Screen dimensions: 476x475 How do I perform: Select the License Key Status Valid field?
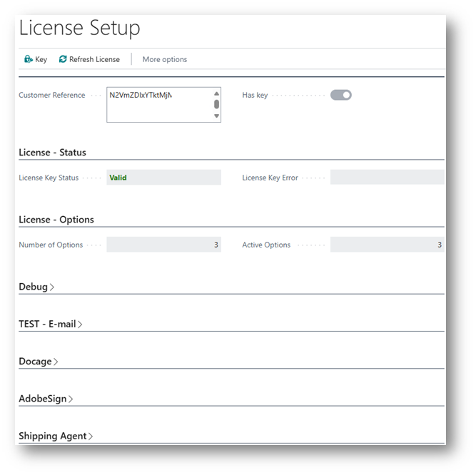tap(163, 178)
